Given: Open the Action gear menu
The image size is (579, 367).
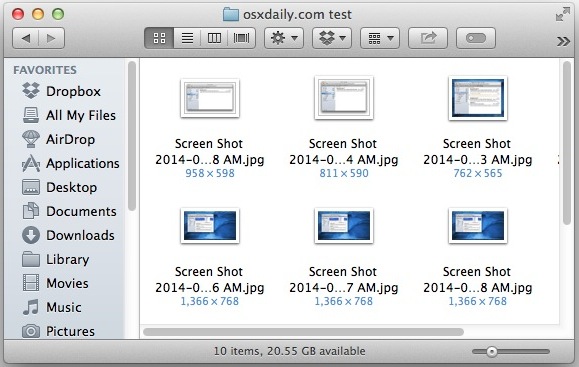Looking at the screenshot, I should pos(284,38).
